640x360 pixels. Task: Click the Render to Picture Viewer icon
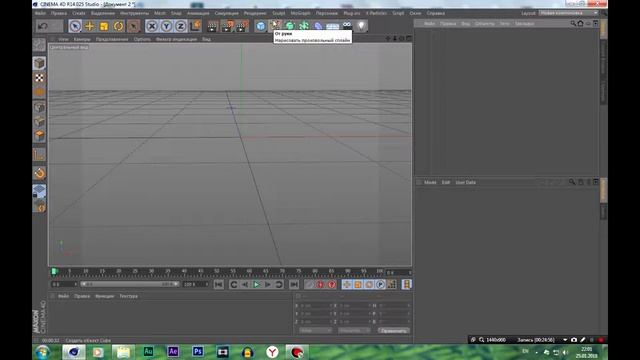click(227, 26)
